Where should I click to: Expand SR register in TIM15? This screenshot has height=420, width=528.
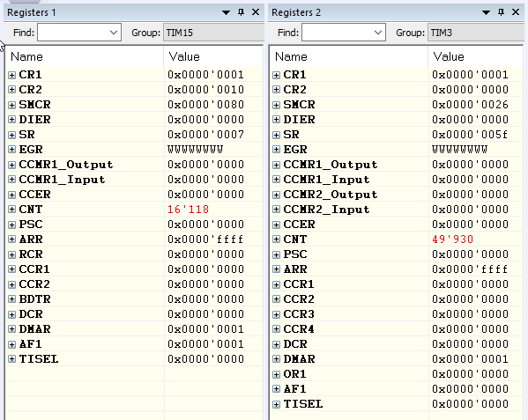click(11, 135)
